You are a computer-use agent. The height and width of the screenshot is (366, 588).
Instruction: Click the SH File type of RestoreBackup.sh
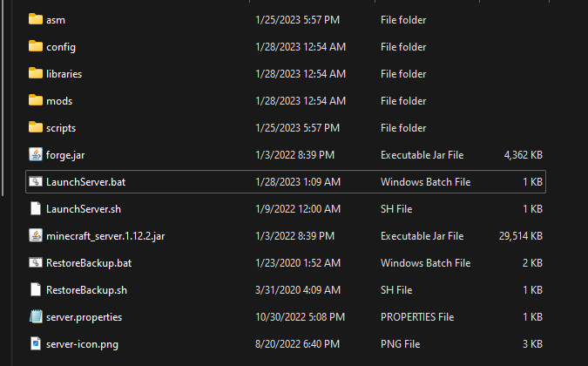[396, 290]
